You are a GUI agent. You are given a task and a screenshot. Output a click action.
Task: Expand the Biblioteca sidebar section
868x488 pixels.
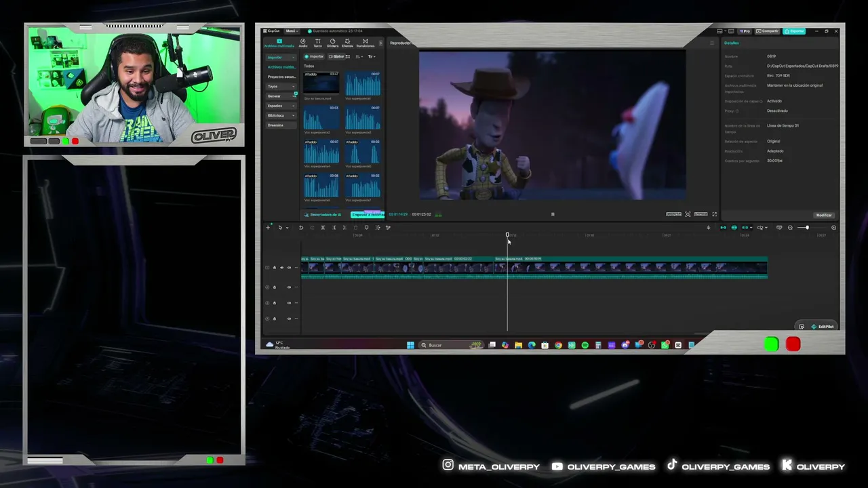click(280, 115)
